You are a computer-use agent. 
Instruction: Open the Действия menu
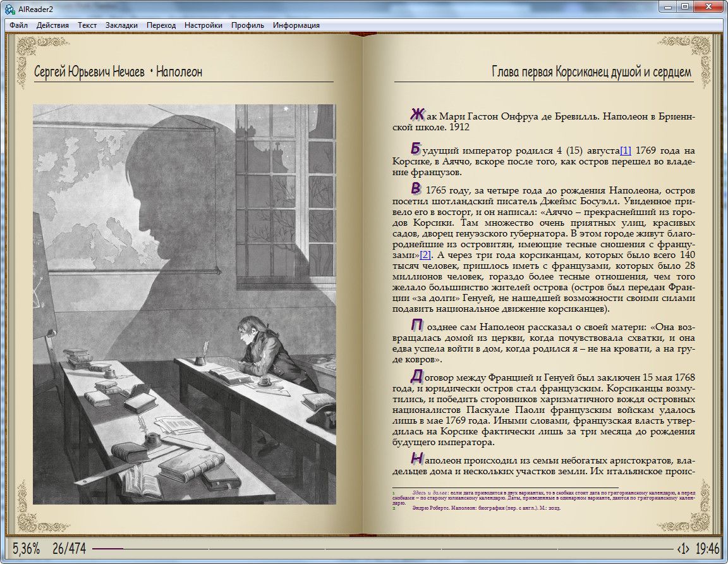[52, 25]
